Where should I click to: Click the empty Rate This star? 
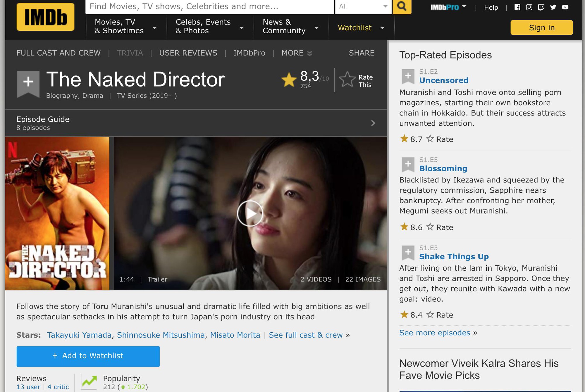click(x=347, y=80)
